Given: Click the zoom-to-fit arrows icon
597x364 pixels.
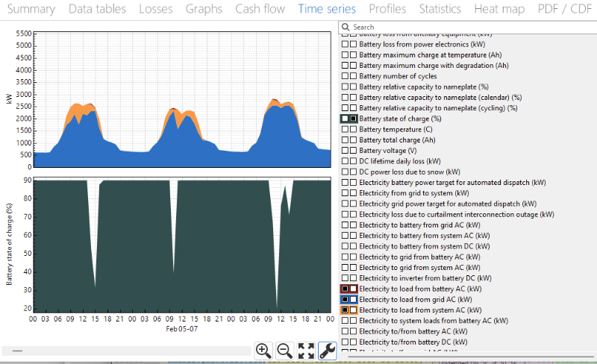Looking at the screenshot, I should click(x=306, y=351).
